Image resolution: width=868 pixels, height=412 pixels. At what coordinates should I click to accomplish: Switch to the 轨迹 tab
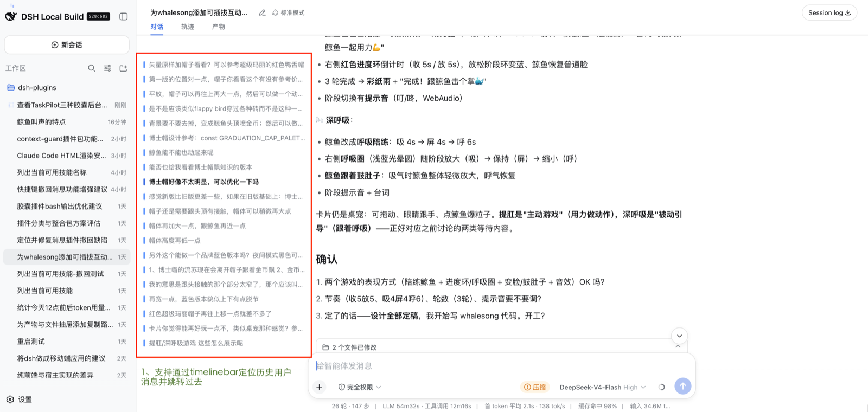pos(188,27)
